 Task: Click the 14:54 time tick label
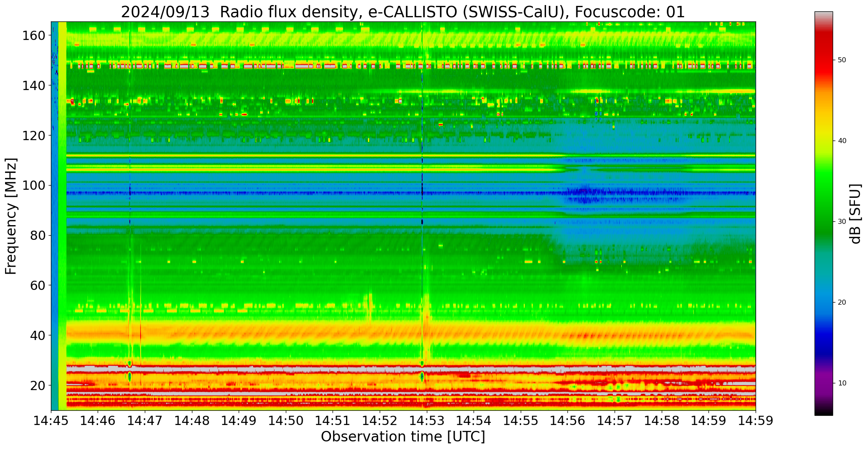pyautogui.click(x=474, y=420)
